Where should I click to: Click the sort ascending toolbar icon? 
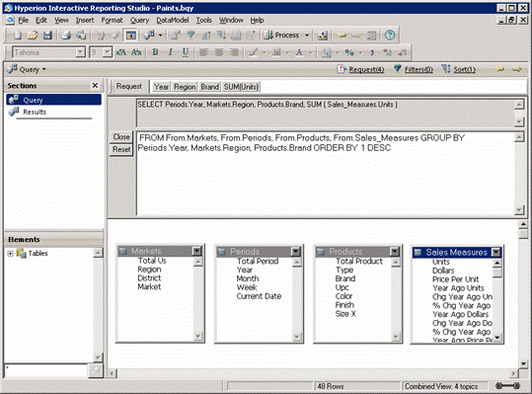(207, 35)
